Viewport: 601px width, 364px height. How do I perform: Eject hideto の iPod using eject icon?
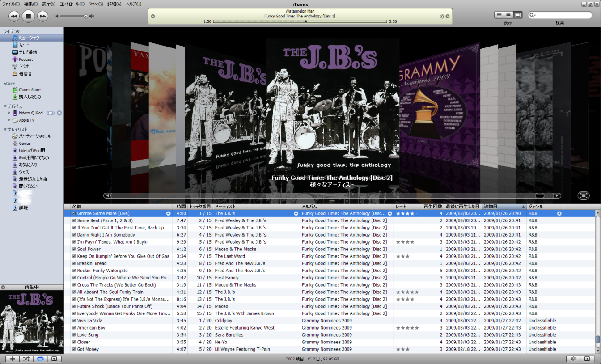[x=59, y=113]
